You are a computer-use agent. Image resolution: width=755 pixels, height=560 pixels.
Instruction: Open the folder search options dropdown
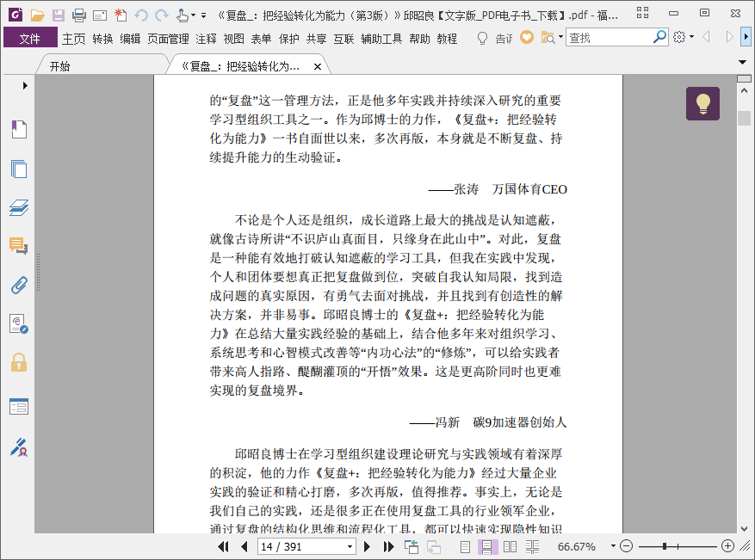pos(560,37)
